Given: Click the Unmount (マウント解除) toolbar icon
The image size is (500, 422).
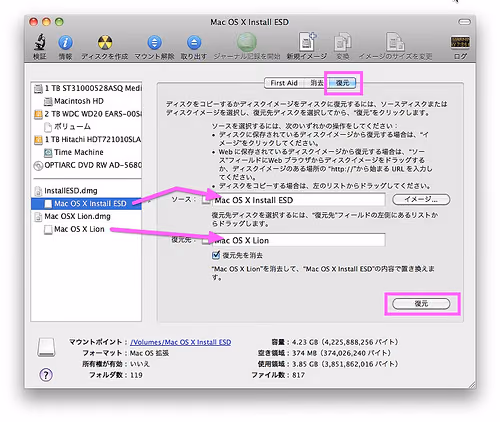Looking at the screenshot, I should pyautogui.click(x=154, y=43).
